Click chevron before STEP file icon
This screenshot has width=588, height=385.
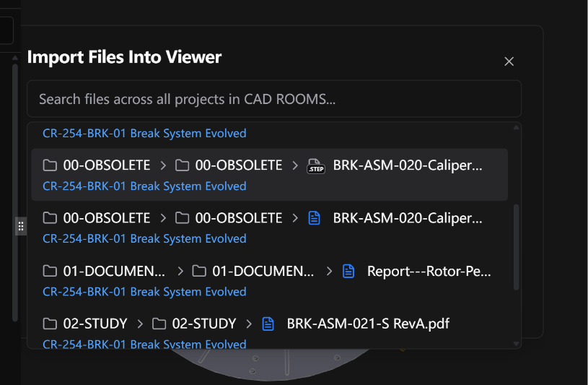point(295,165)
